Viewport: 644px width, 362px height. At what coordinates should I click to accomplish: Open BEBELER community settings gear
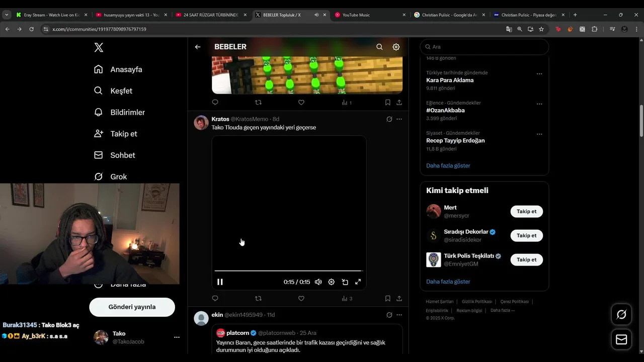(x=396, y=47)
